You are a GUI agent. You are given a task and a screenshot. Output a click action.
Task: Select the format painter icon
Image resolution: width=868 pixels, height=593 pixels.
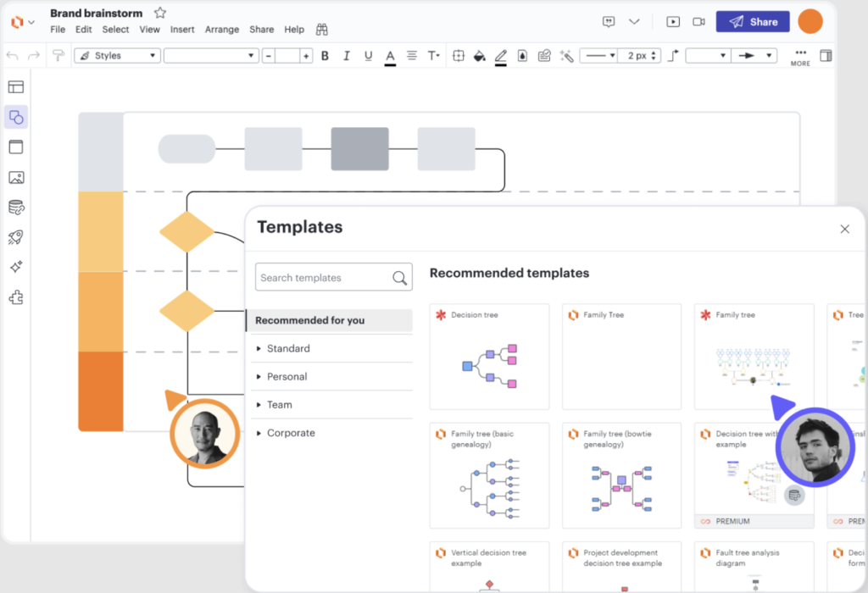click(58, 55)
